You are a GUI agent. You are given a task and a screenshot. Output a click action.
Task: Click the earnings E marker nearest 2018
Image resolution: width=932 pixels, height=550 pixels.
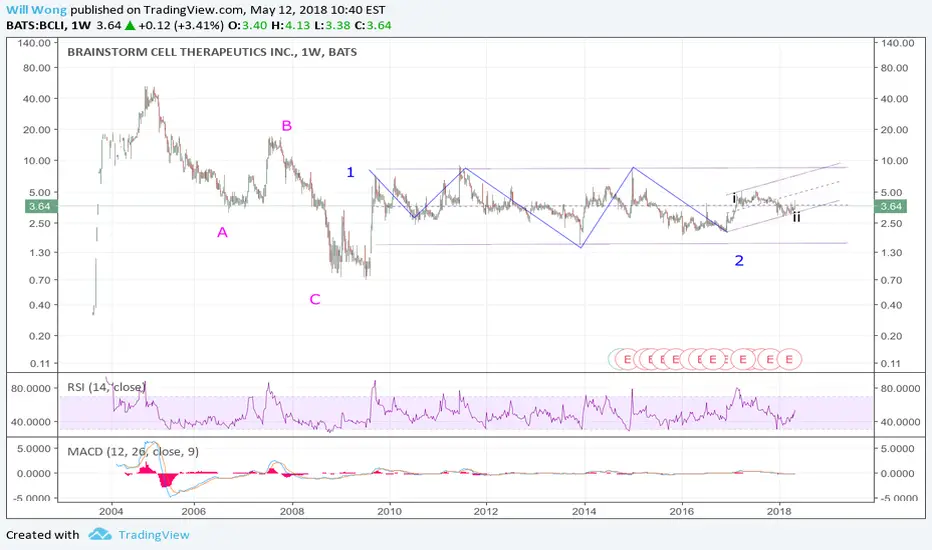click(x=789, y=359)
